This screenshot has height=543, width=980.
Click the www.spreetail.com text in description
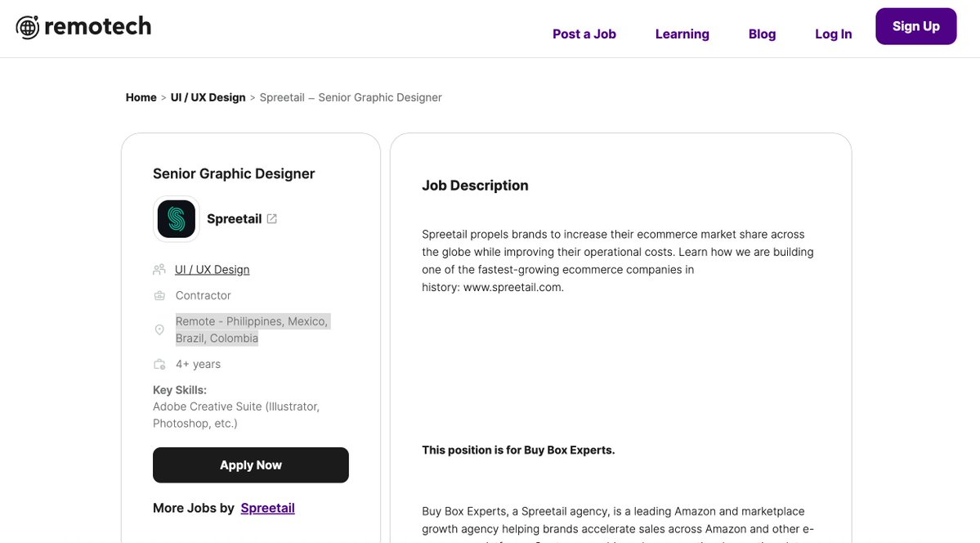[513, 287]
